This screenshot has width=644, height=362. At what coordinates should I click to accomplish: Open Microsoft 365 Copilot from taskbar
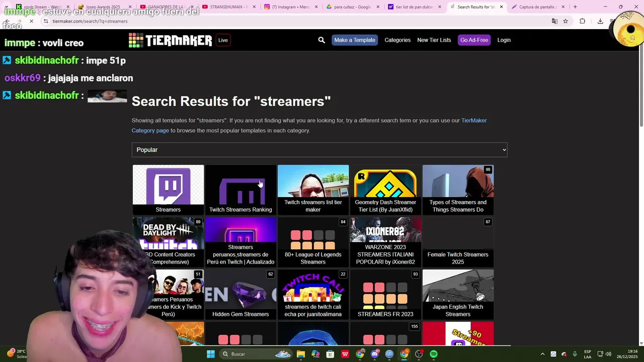pyautogui.click(x=315, y=354)
